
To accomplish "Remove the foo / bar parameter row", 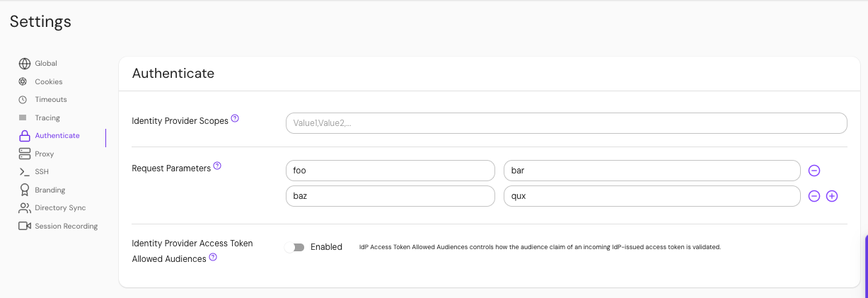I will coord(814,171).
